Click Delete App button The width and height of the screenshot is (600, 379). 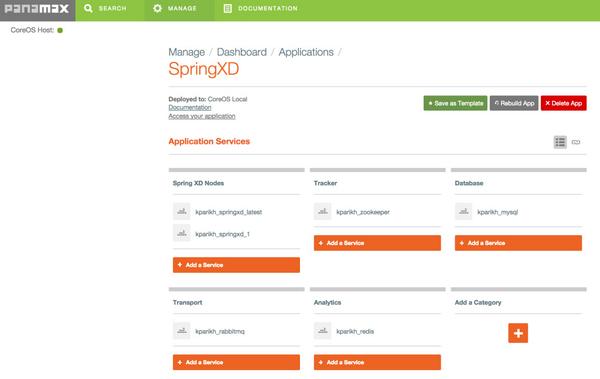click(x=563, y=103)
